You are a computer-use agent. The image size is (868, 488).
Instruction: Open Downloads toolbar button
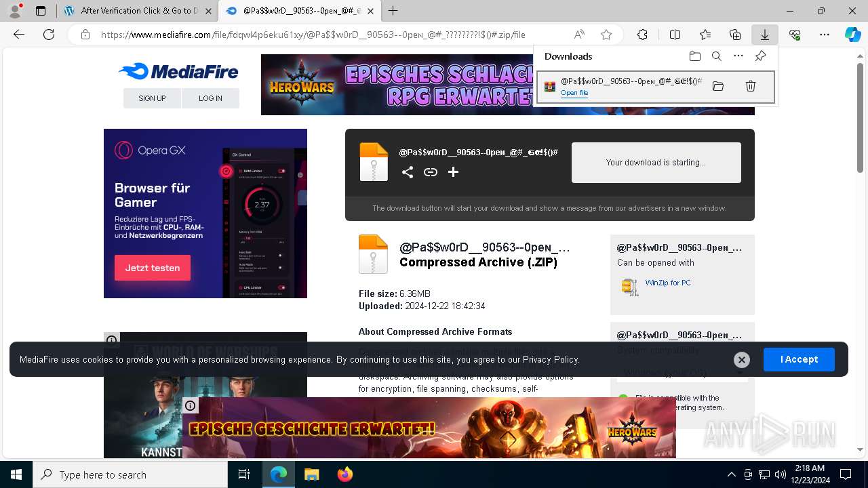(x=765, y=35)
